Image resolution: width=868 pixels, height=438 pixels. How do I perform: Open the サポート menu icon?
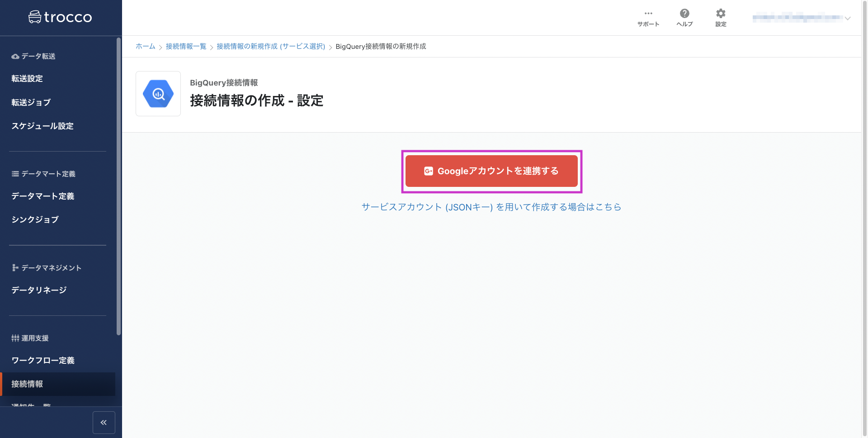(648, 14)
